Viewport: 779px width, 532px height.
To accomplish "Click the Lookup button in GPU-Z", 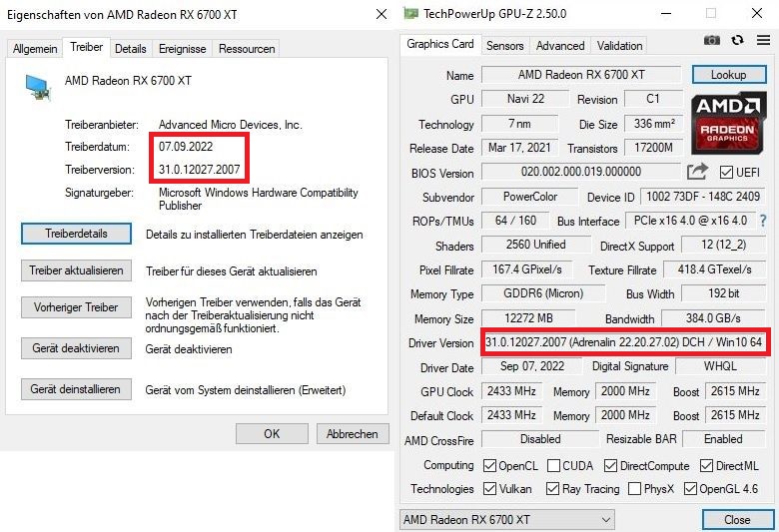I will point(729,75).
